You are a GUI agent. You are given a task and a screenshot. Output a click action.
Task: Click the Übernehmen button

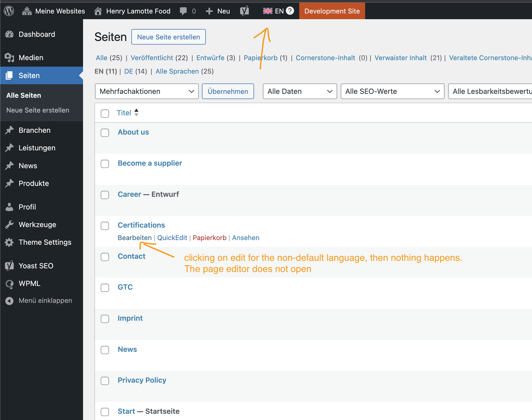pos(228,91)
